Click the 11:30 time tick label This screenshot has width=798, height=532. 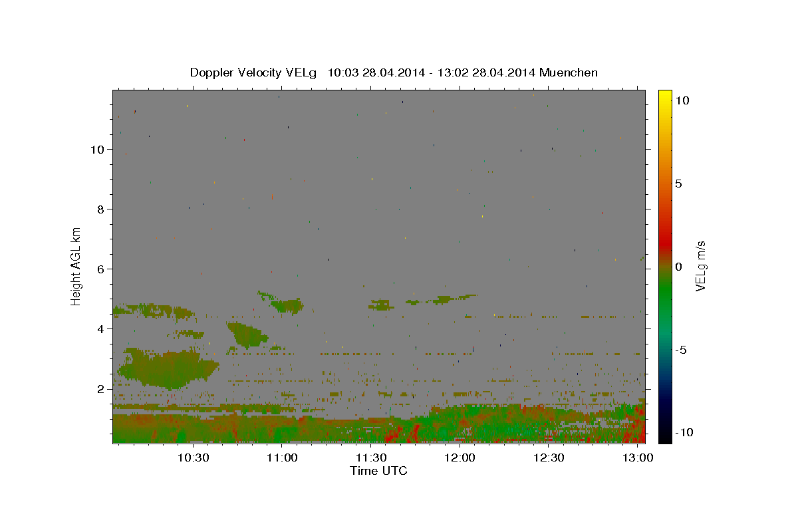[371, 458]
